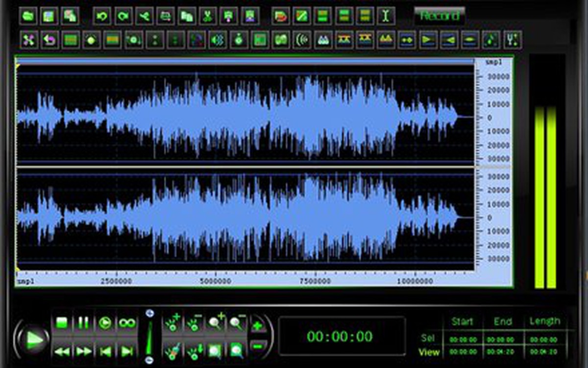The image size is (588, 368).
Task: Click the Sel row Length time field
Action: 544,340
